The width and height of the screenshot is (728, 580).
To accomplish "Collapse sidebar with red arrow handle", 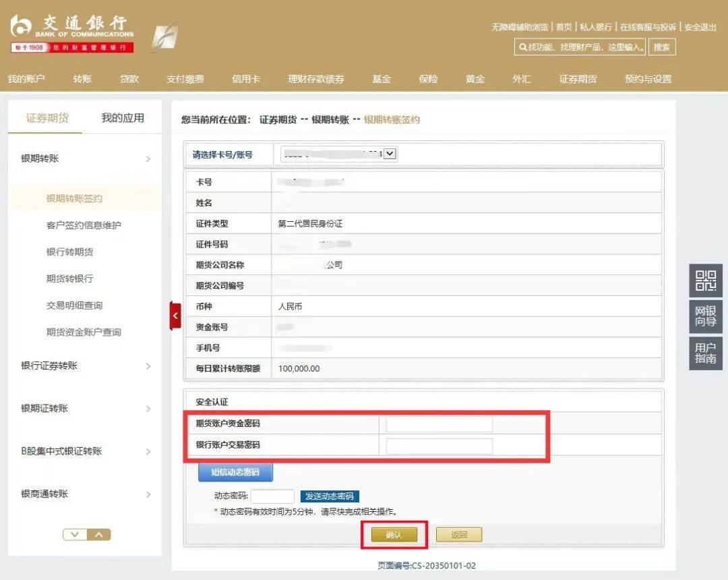I will coord(175,315).
